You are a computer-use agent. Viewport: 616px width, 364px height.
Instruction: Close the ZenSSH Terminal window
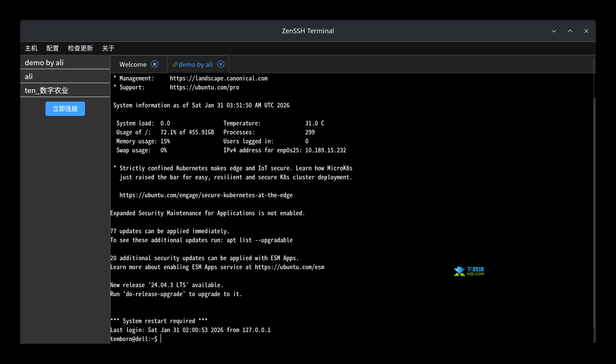pyautogui.click(x=586, y=31)
